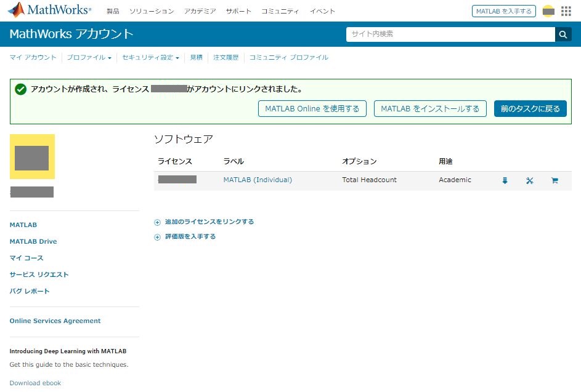Screen dimensions: 581x392
Task: Open the 製品 menu
Action: (113, 12)
